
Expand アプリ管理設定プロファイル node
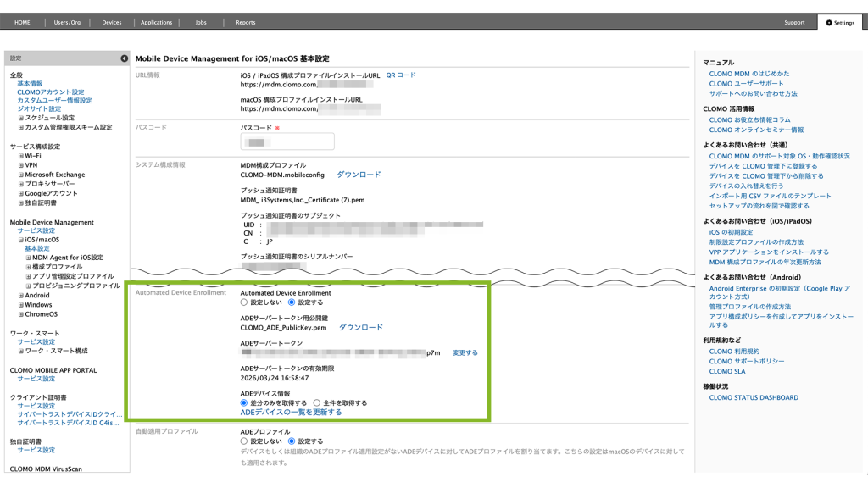[28, 276]
